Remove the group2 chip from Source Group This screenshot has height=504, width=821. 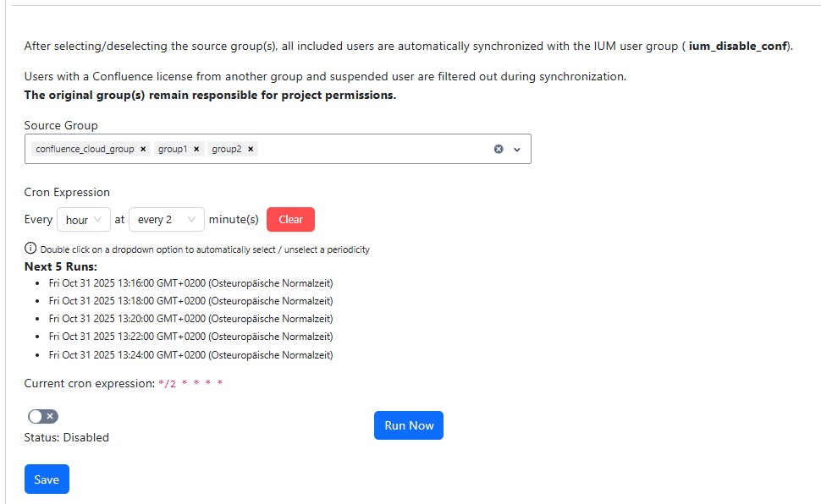coord(251,149)
